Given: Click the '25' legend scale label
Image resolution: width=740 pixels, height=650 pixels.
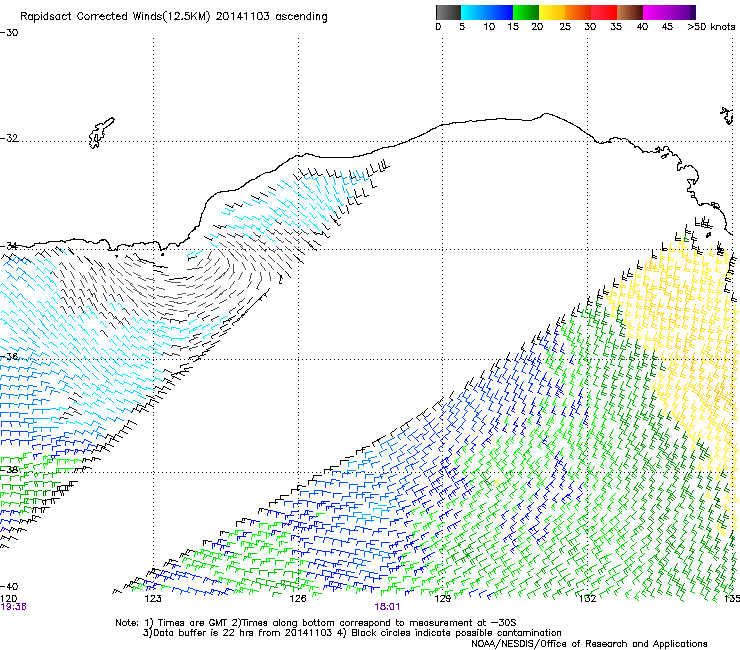Looking at the screenshot, I should pyautogui.click(x=565, y=27).
